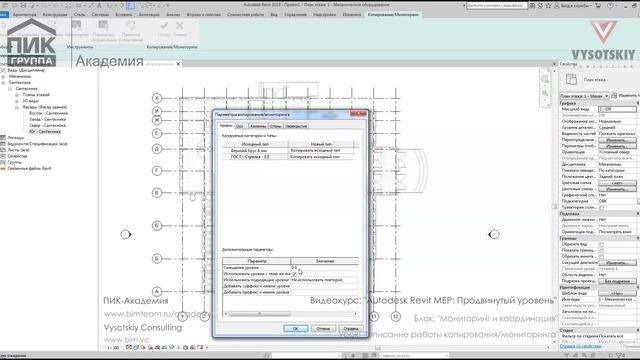This screenshot has height=360, width=640.
Task: Collapse the Границы properties section
Action: (638, 238)
